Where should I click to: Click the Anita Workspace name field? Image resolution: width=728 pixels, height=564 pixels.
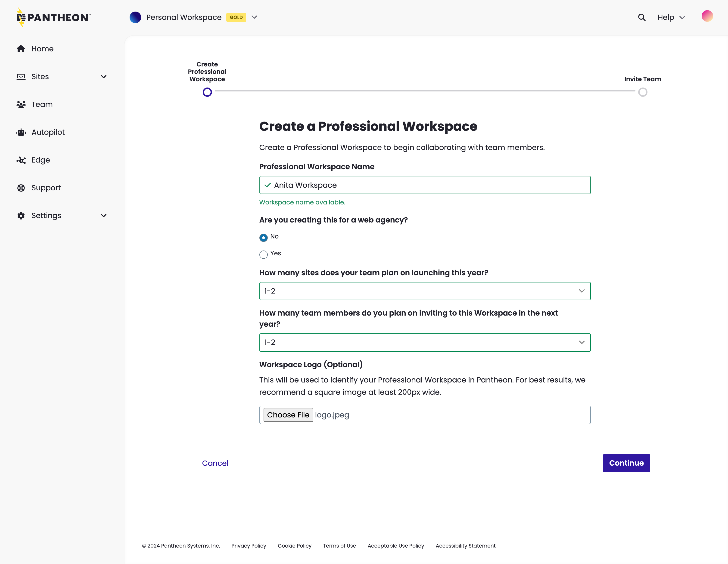pos(425,185)
